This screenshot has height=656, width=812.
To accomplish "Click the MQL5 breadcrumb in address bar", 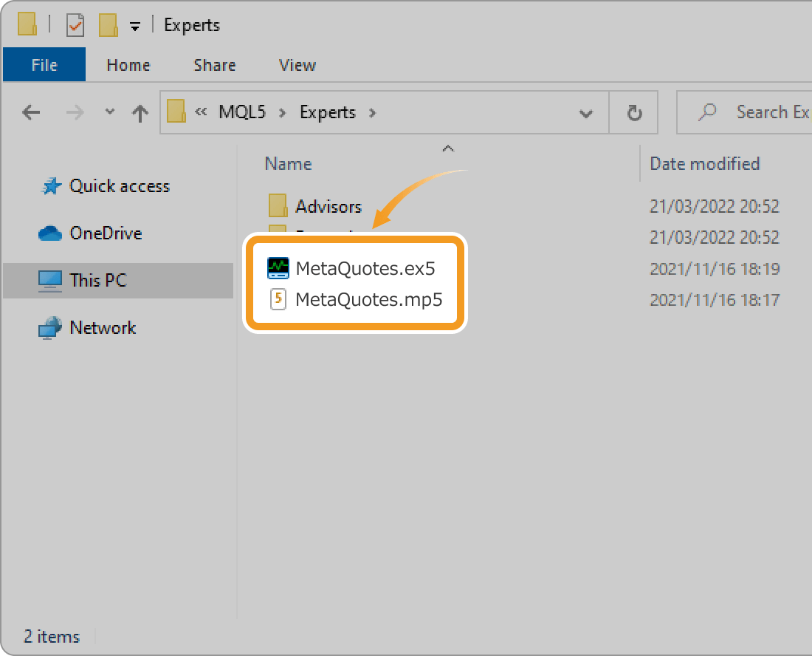I will pos(241,113).
